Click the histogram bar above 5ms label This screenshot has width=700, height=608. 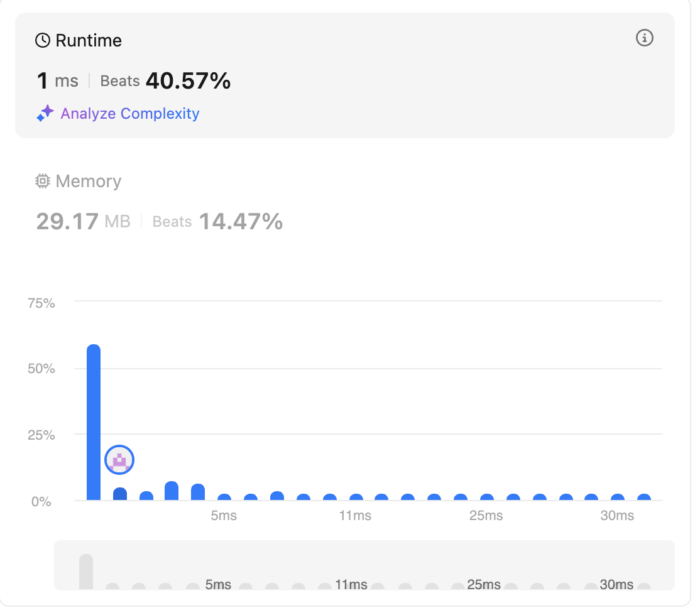tap(224, 497)
